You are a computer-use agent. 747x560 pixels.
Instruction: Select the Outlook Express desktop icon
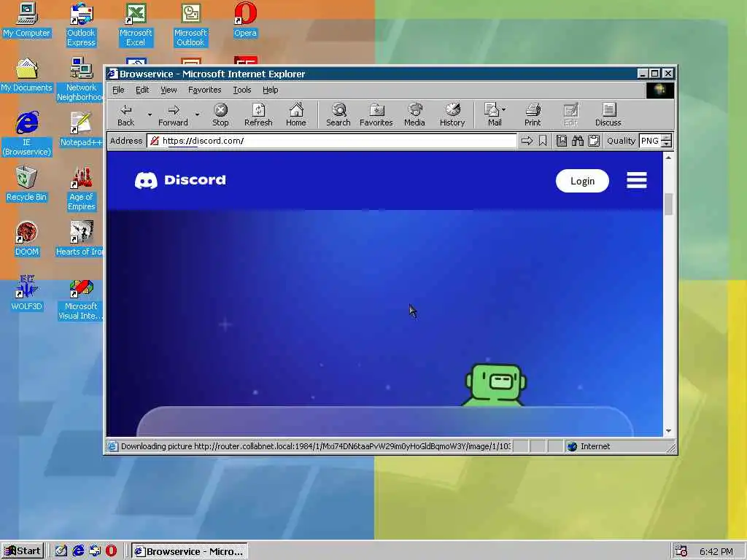tap(82, 25)
